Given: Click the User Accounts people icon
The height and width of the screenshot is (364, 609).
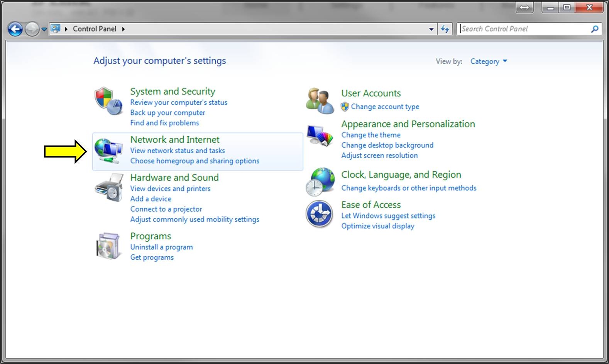Looking at the screenshot, I should pos(320,101).
